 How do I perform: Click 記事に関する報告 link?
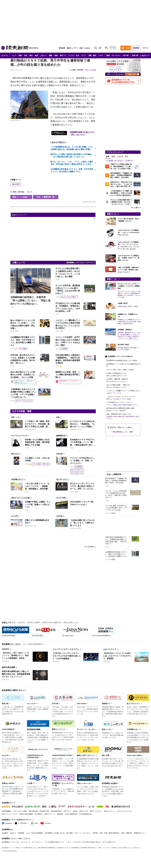pyautogui.click(x=89, y=202)
